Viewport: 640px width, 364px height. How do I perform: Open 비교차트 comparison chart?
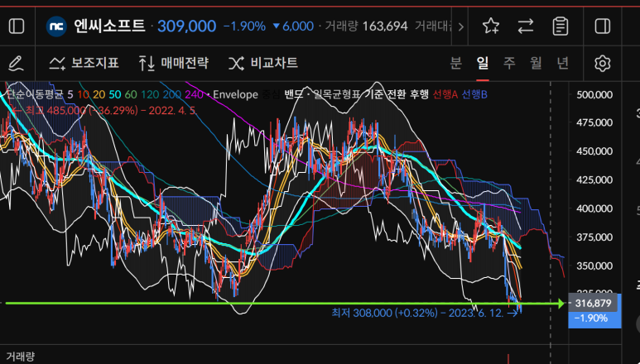click(262, 63)
